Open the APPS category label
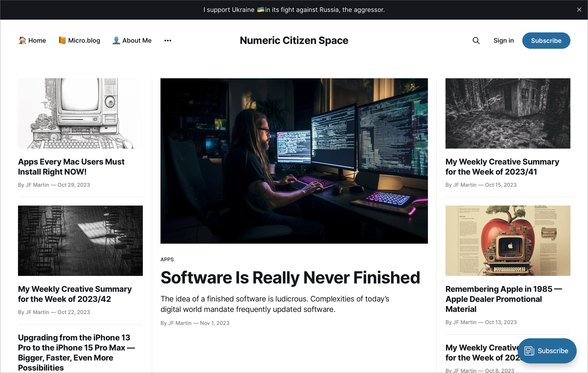588x373 pixels. coord(167,259)
